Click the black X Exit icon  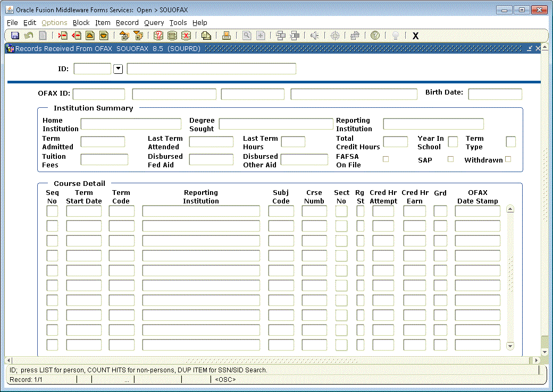pyautogui.click(x=416, y=36)
